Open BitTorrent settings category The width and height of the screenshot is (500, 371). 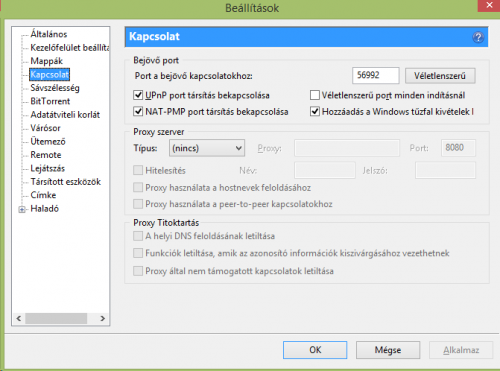coord(50,101)
